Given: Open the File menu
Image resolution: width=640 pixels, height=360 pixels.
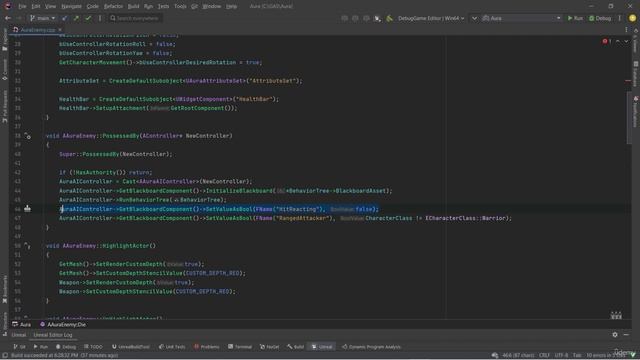Looking at the screenshot, I should [22, 6].
